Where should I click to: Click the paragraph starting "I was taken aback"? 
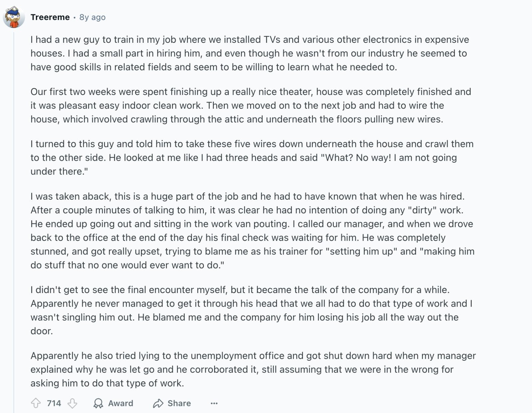(x=253, y=231)
